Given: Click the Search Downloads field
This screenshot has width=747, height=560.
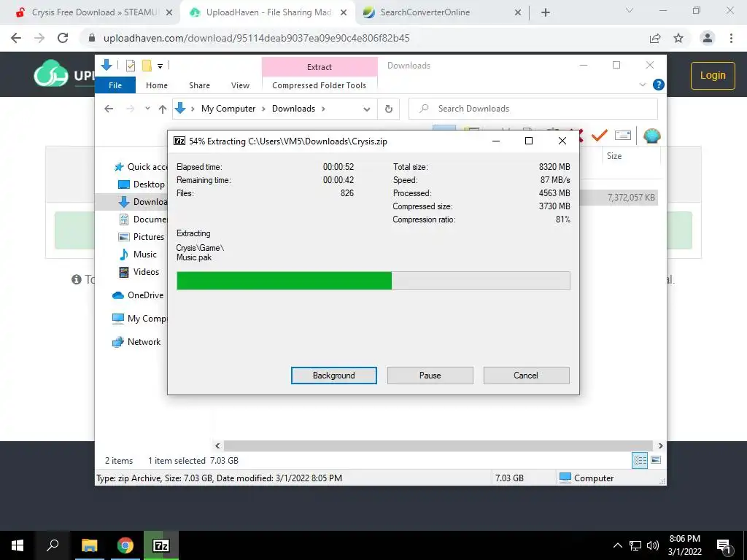Looking at the screenshot, I should click(x=533, y=109).
